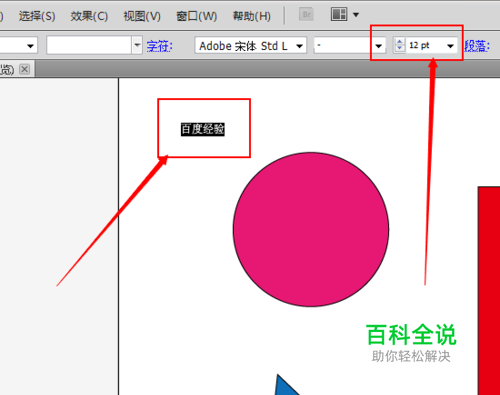Open the 12 pt font size dropdown
Image resolution: width=500 pixels, height=395 pixels.
[450, 46]
